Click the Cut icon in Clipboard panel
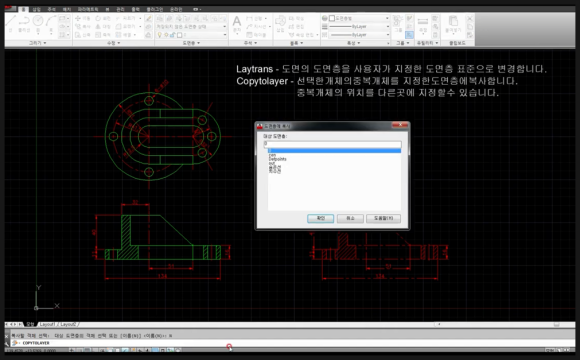Viewport: 580px width, 360px height. click(x=470, y=18)
